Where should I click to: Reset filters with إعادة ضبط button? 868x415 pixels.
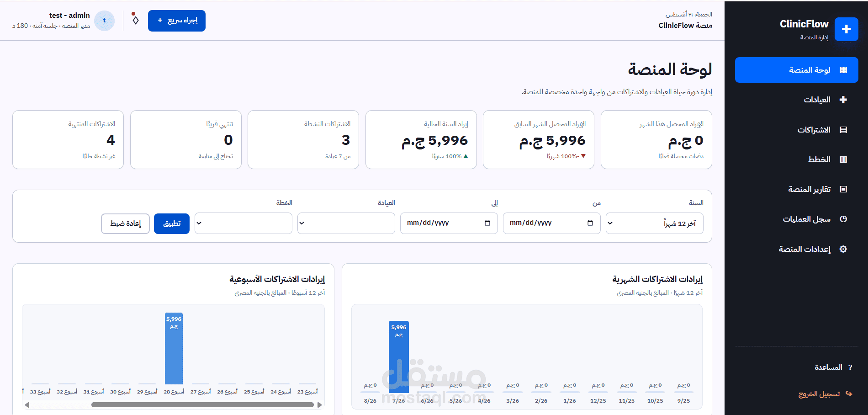tap(125, 223)
